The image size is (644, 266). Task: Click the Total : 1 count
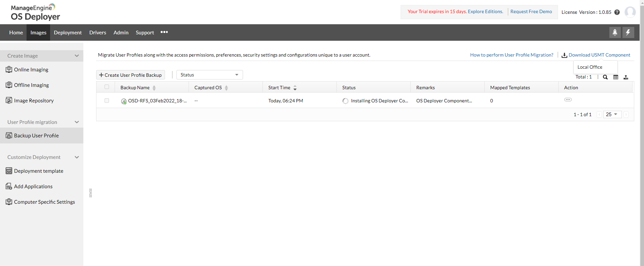(x=583, y=77)
